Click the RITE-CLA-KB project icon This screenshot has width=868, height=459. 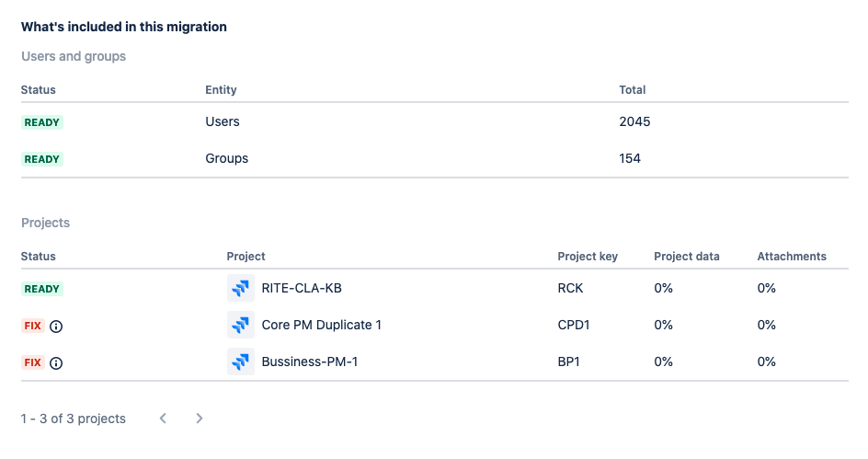click(x=241, y=289)
